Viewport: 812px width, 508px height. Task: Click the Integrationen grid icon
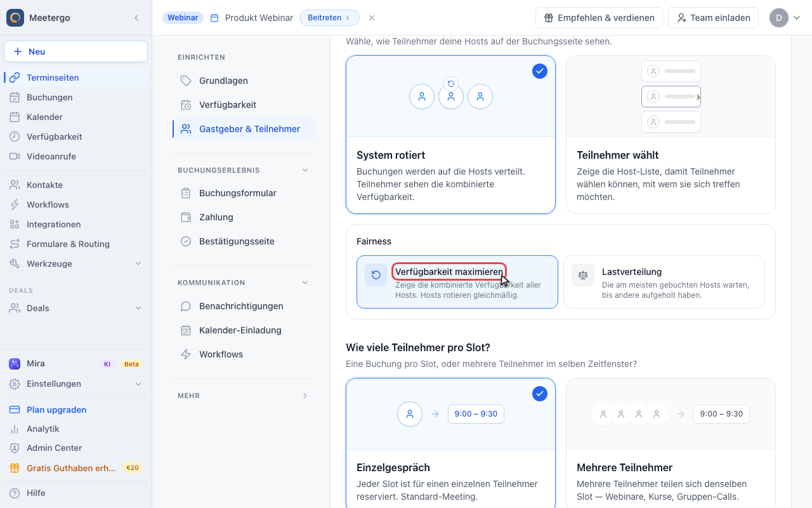click(x=15, y=224)
